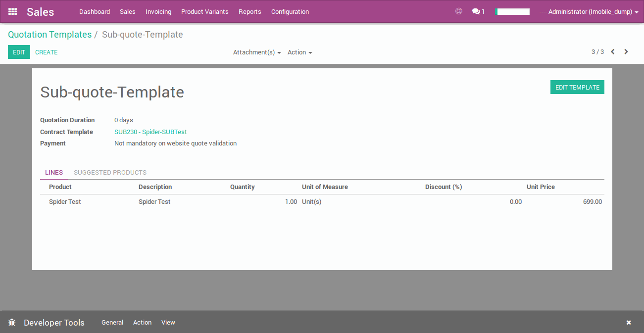This screenshot has height=333, width=644.
Task: Click the progress bar in top navbar
Action: pos(512,12)
